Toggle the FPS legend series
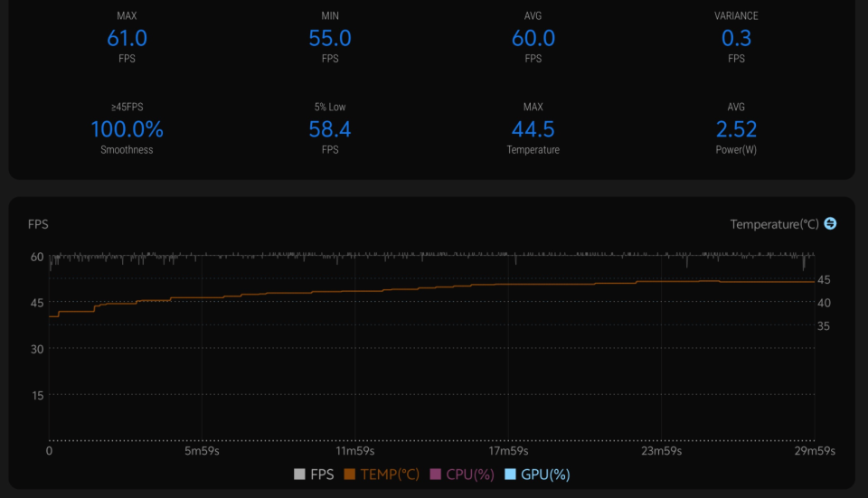Screen dimensions: 868x498 (314, 475)
